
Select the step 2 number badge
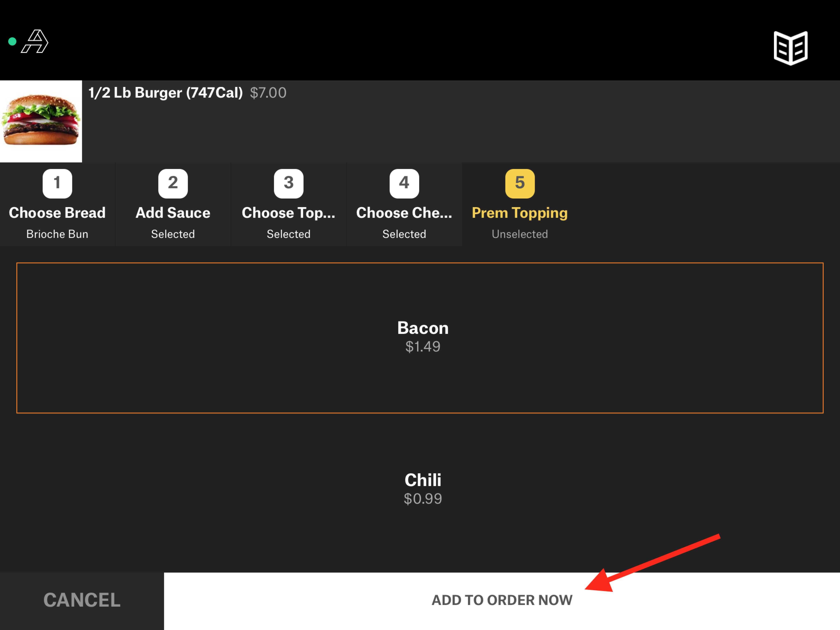coord(173,183)
